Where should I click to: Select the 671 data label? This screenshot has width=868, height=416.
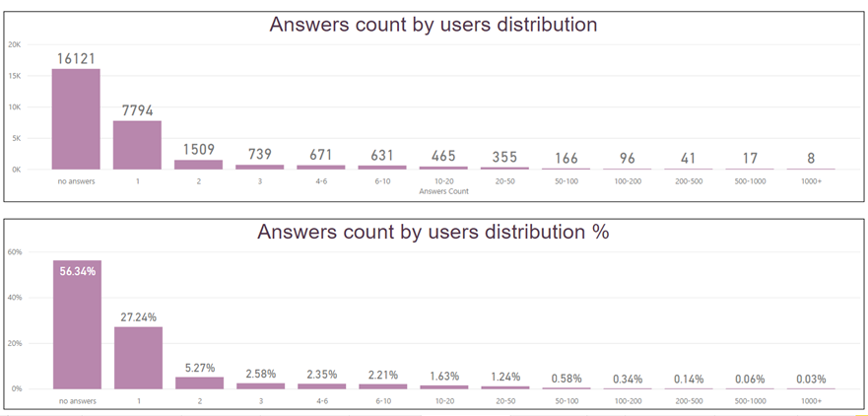[x=320, y=155]
